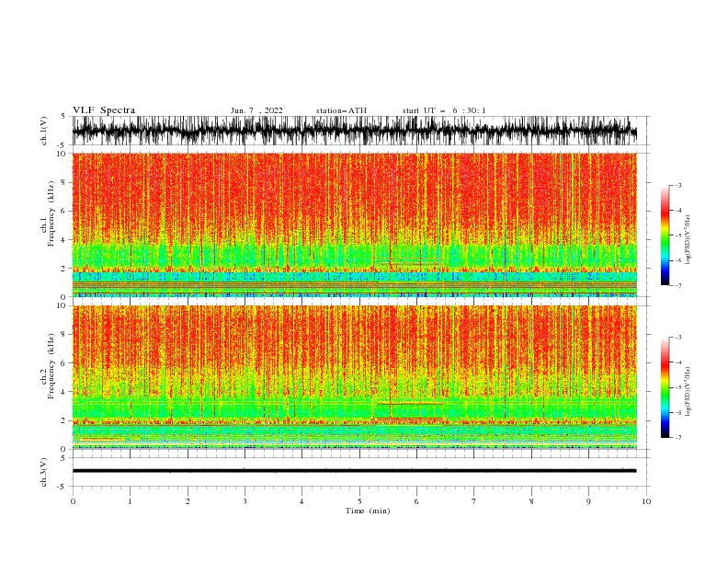Click the ch.1 voltage waveform trace
The height and width of the screenshot is (563, 728).
click(x=354, y=131)
